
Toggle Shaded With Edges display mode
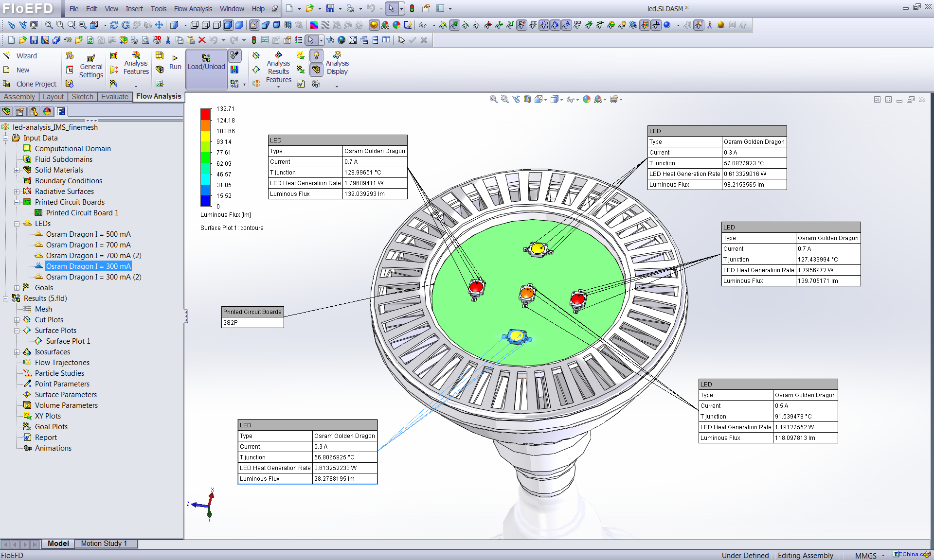coord(228,25)
